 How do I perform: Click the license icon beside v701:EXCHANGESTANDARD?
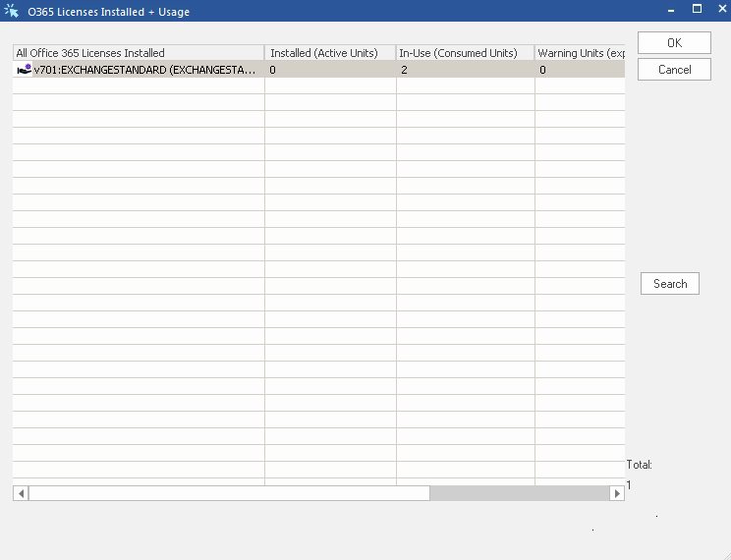pos(24,69)
